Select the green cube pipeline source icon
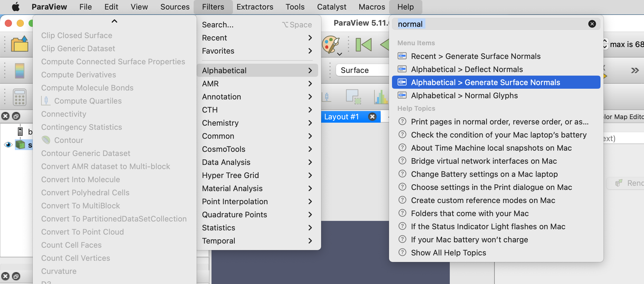This screenshot has height=284, width=644. [x=20, y=145]
